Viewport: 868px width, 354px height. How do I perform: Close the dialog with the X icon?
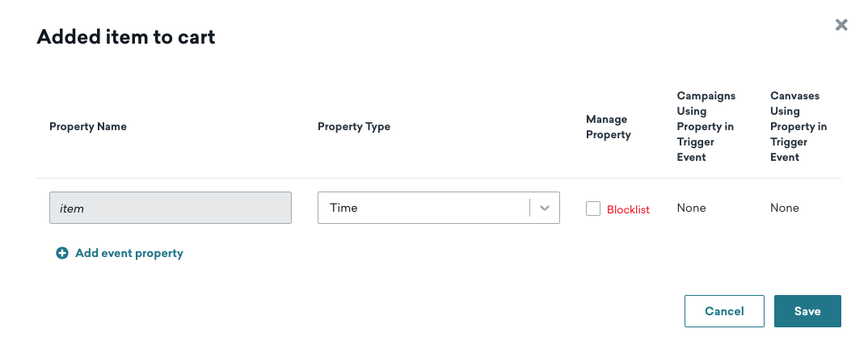(841, 25)
